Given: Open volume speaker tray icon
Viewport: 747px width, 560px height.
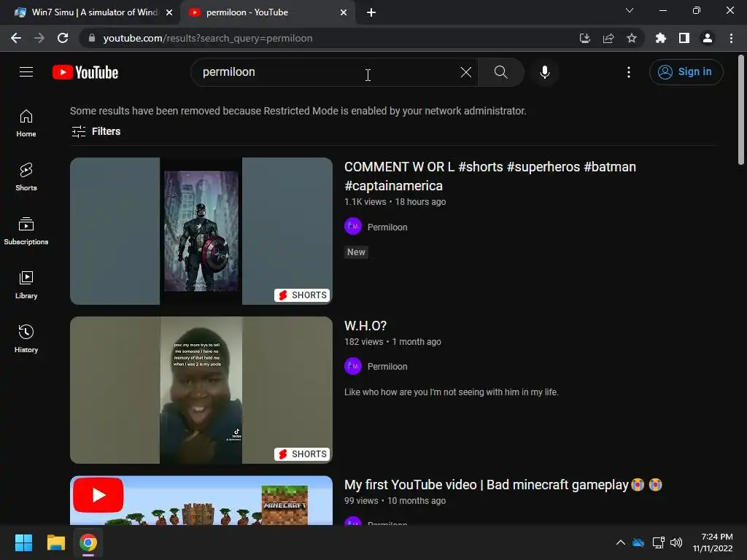Looking at the screenshot, I should click(676, 542).
